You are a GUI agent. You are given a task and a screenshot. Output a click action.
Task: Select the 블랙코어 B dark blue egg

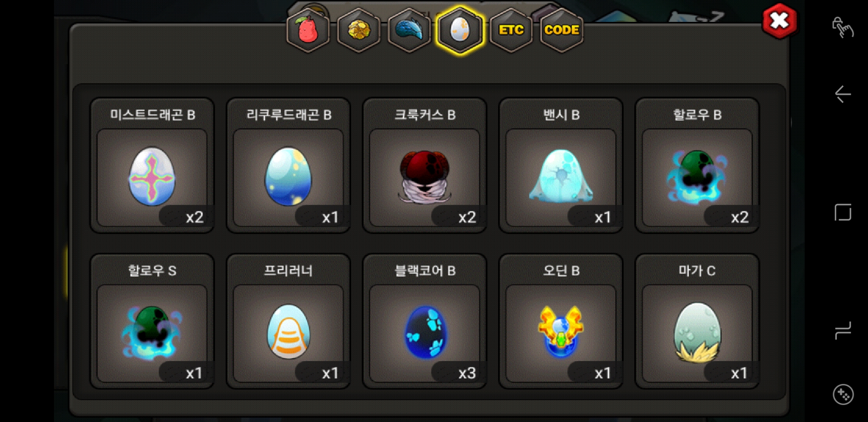[x=425, y=321]
